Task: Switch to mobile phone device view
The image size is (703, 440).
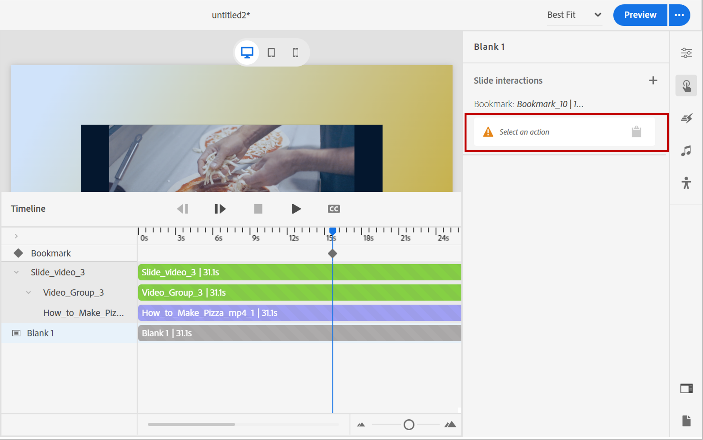Action: (x=295, y=52)
